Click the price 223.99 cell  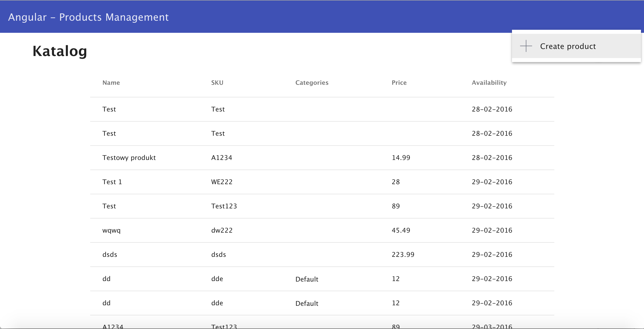(x=403, y=255)
